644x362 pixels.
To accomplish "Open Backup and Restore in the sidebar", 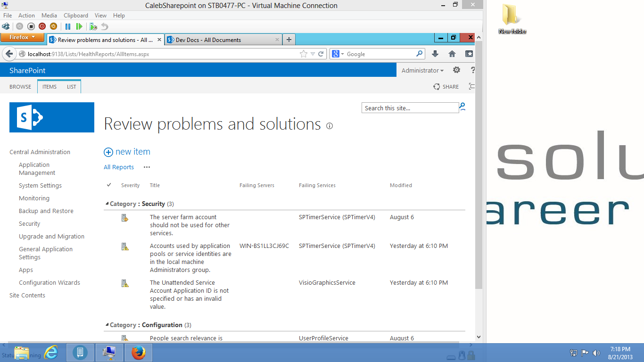I will point(46,211).
